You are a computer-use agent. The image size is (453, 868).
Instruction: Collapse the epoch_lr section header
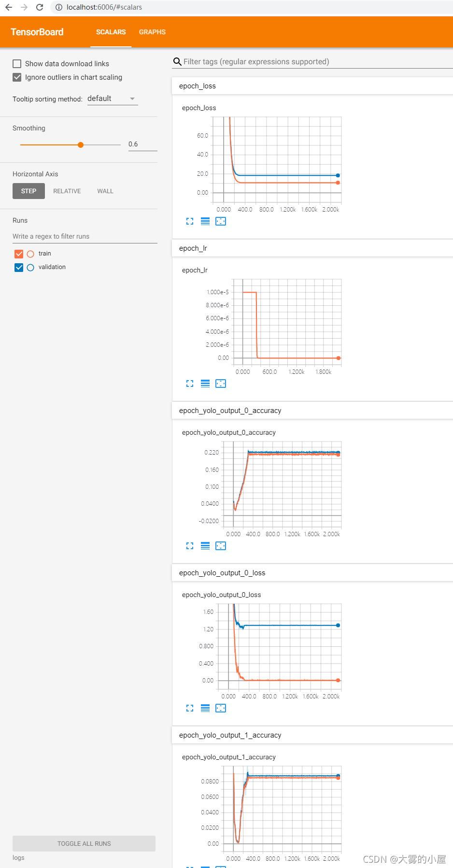point(312,248)
